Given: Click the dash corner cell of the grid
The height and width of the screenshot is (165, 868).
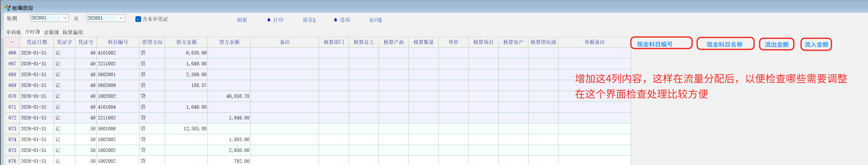Looking at the screenshot, I should click(x=12, y=42).
